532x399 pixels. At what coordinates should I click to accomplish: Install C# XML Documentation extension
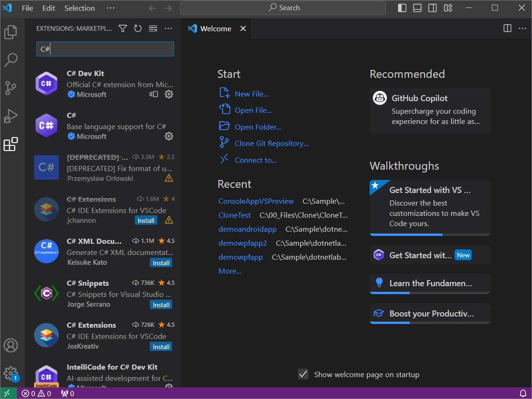point(161,263)
